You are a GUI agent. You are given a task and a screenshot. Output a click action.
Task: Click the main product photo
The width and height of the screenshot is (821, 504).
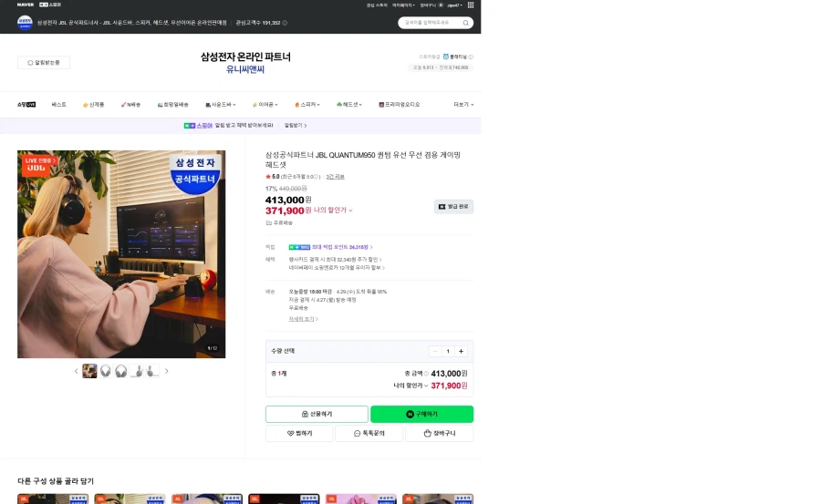click(x=121, y=254)
